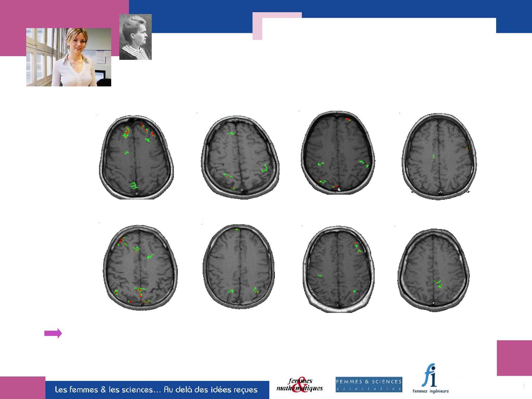532x399 pixels.
Task: Click the pink square in bottom-right corner
Action: [x=514, y=358]
